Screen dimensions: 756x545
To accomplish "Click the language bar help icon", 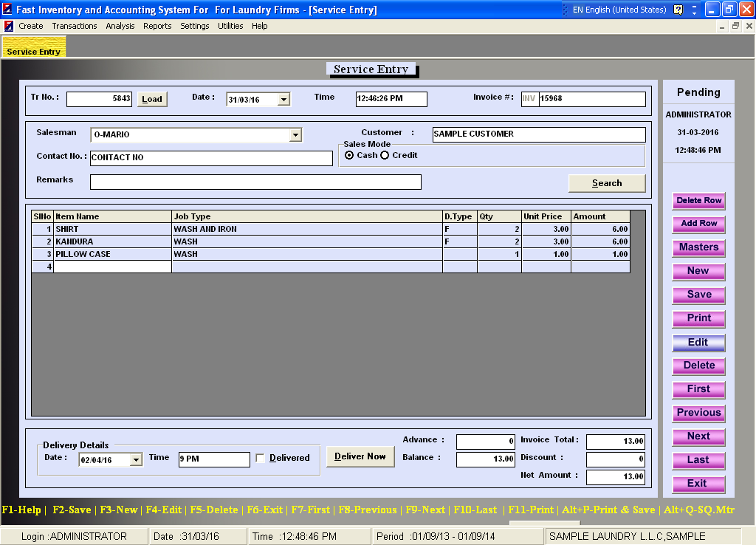I will [x=678, y=10].
